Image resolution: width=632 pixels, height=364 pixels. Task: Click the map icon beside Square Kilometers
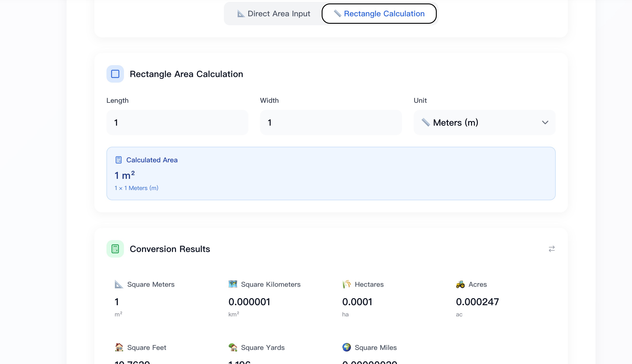(x=233, y=284)
